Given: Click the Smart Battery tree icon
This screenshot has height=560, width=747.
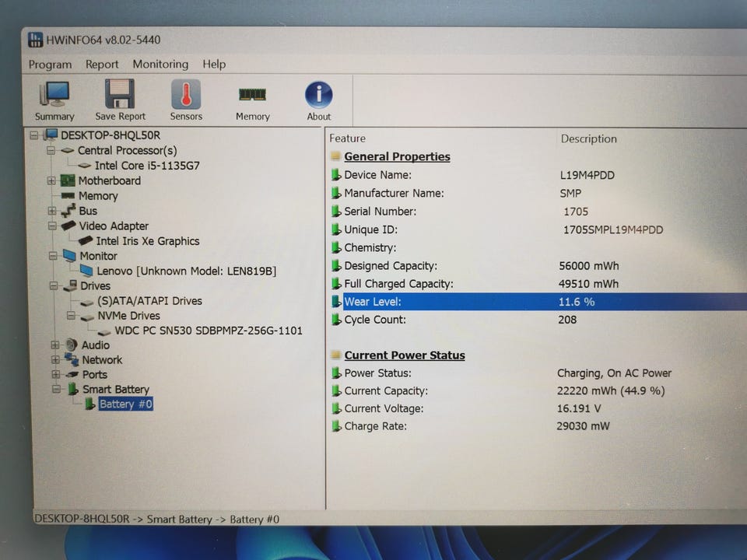Looking at the screenshot, I should point(72,389).
